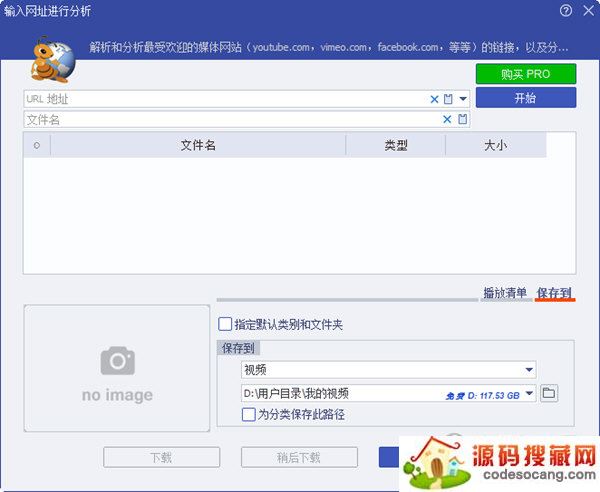
Task: Click the ant globe application logo
Action: coord(53,59)
